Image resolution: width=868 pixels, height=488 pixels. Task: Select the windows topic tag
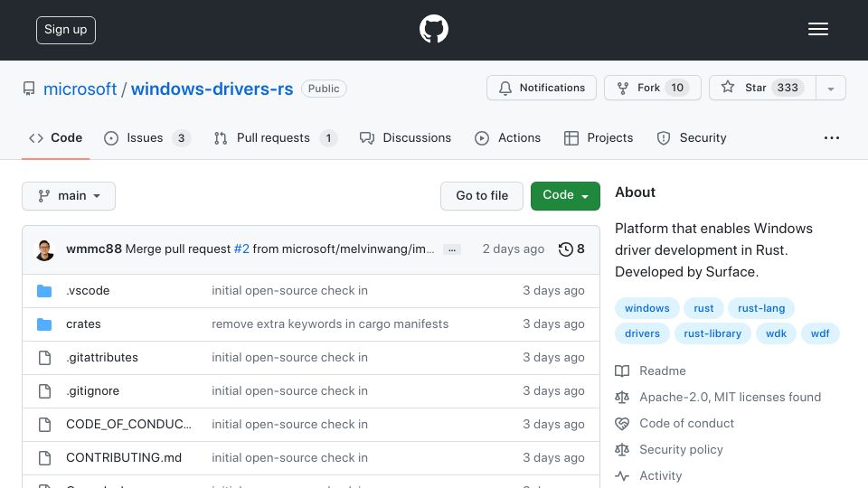[647, 308]
